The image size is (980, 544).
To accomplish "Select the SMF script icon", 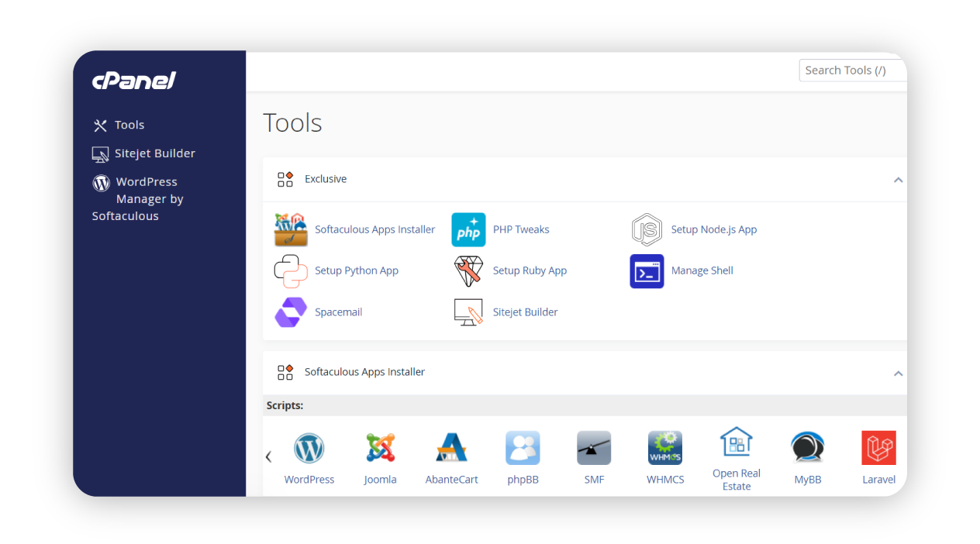I will [594, 448].
